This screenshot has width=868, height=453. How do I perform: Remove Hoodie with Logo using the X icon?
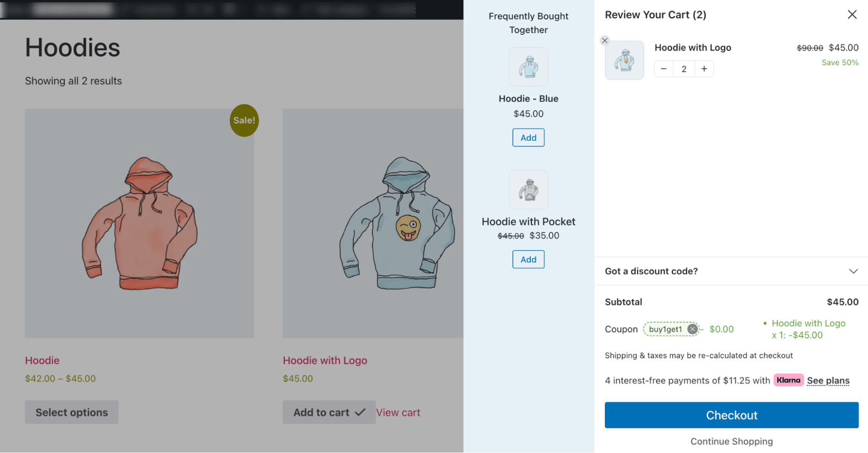(604, 40)
